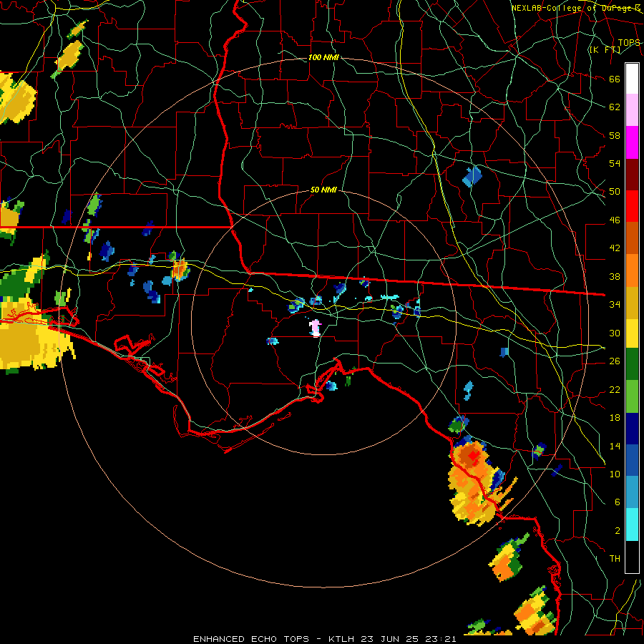Click the isolated blue echo in the northeast
This screenshot has height=644, width=644.
[472, 177]
